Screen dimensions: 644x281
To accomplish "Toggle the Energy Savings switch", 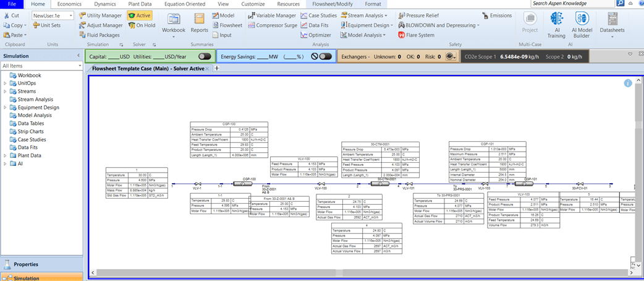I will coord(326,56).
